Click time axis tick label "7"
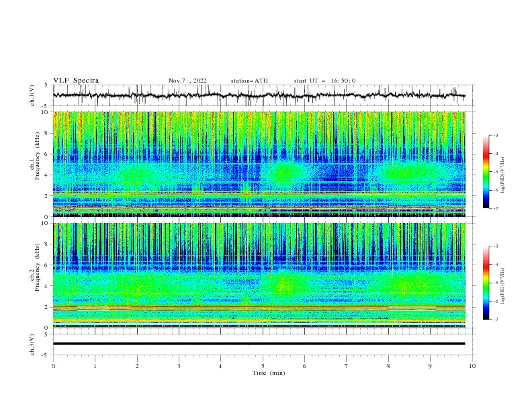 [347, 366]
